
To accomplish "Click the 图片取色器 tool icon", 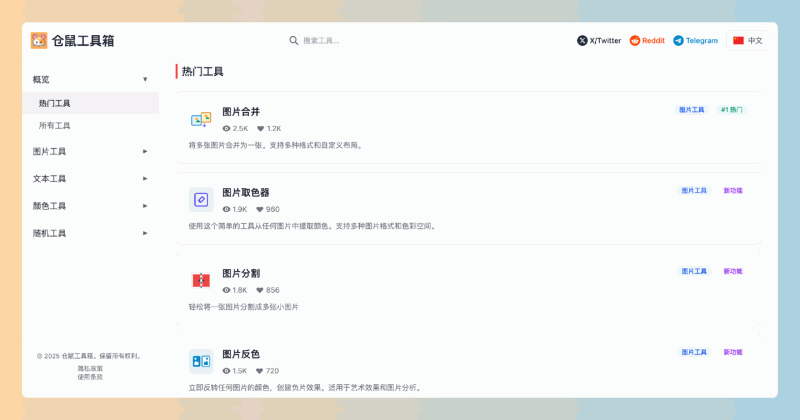I will 201,200.
